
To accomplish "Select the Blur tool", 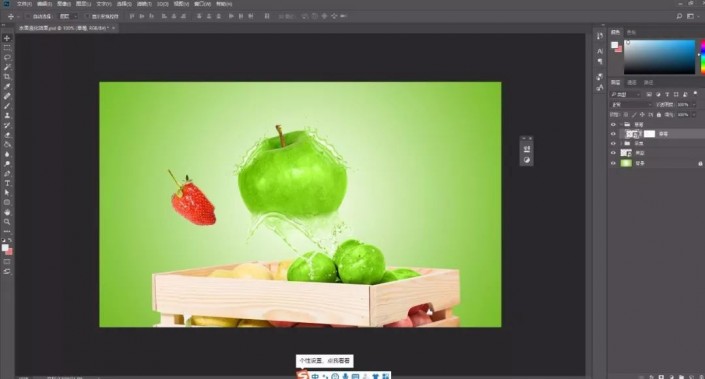I will tap(7, 154).
